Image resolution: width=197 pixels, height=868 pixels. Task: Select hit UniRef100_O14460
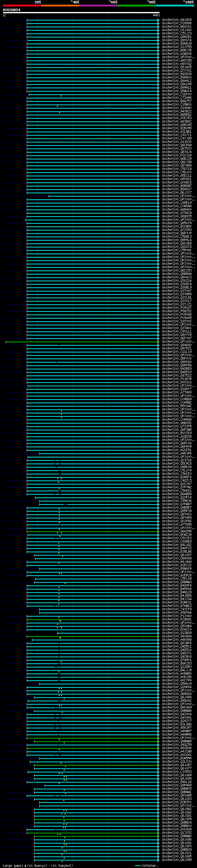(x=176, y=108)
